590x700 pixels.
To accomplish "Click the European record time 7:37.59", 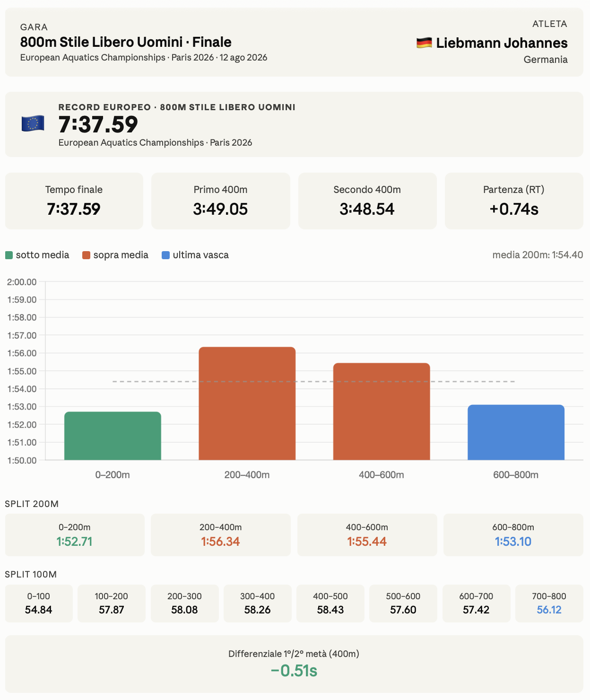I will pyautogui.click(x=98, y=124).
